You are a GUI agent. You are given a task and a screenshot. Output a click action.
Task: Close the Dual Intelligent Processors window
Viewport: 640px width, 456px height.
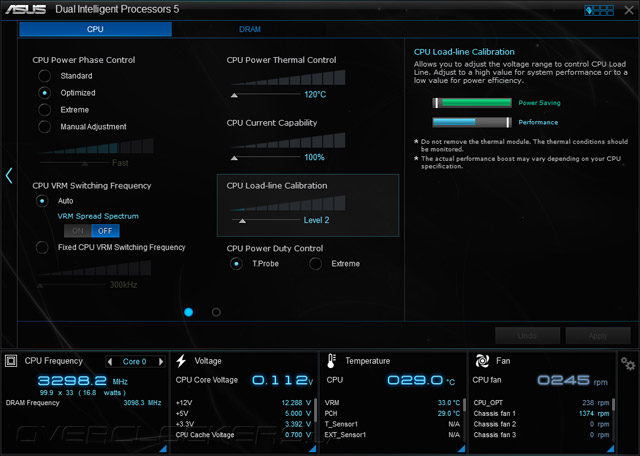click(x=629, y=10)
